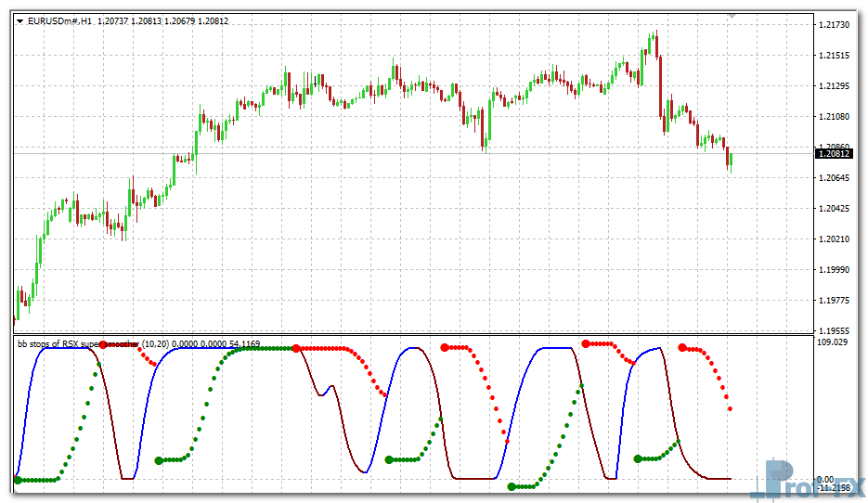Click the 1.21730 price on the axis
The height and width of the screenshot is (503, 868).
(x=836, y=24)
